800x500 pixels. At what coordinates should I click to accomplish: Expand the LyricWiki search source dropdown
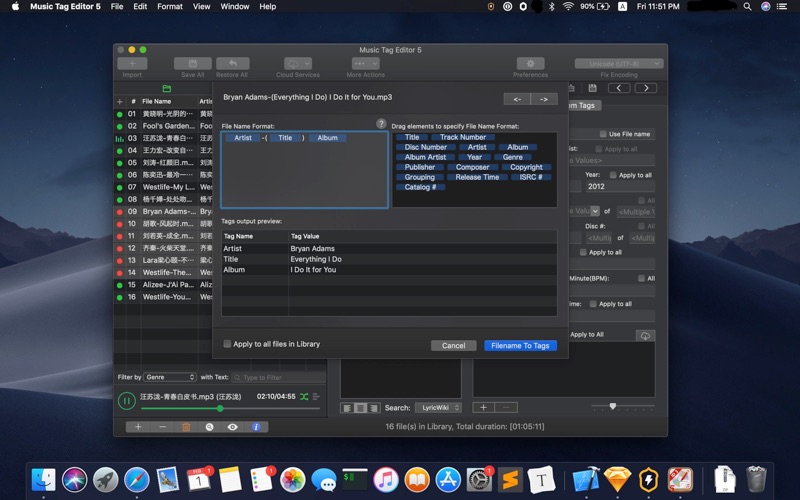point(438,408)
